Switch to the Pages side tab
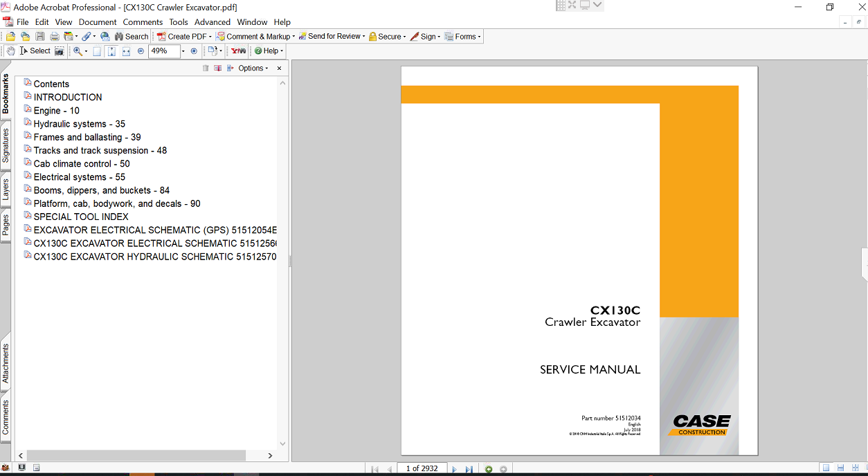 6,226
